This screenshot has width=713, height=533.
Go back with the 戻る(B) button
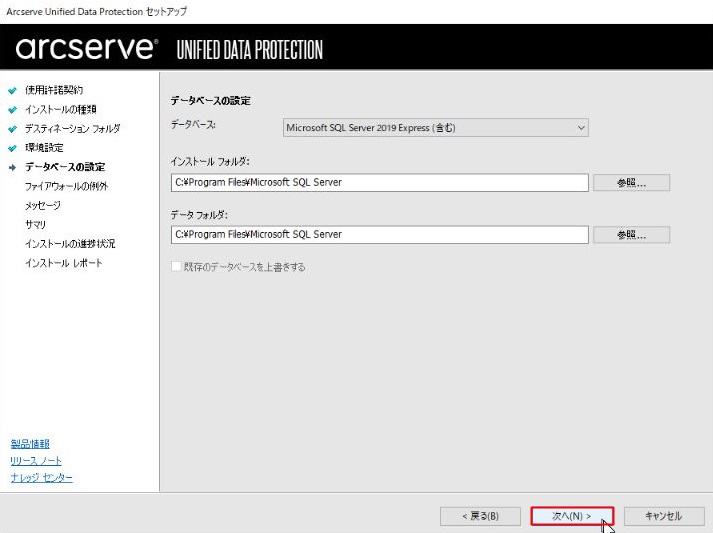[x=480, y=516]
